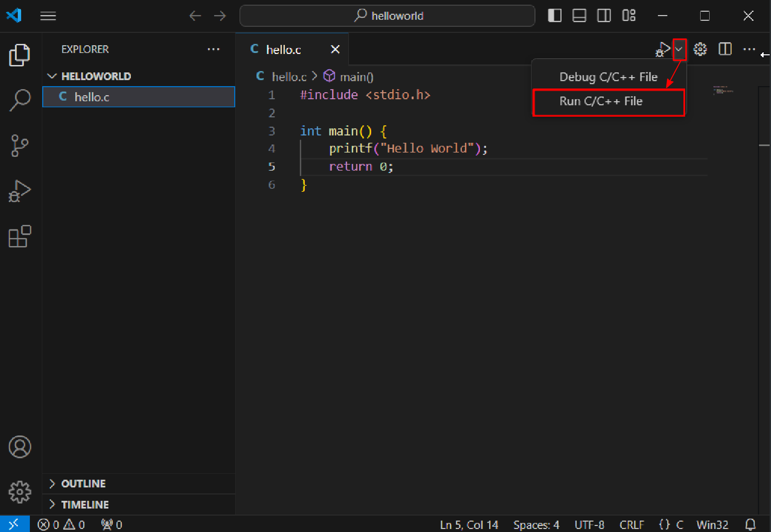Screen dimensions: 771x532
Task: Click the Accounts icon
Action: (20, 447)
